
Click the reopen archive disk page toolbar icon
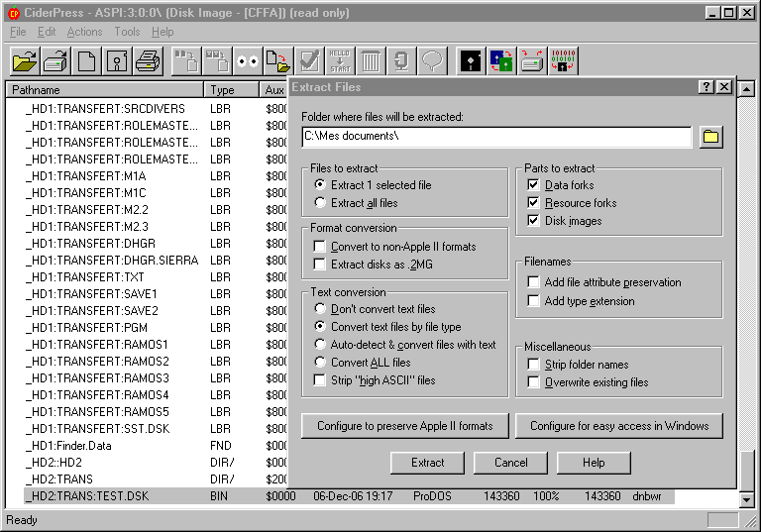[117, 61]
